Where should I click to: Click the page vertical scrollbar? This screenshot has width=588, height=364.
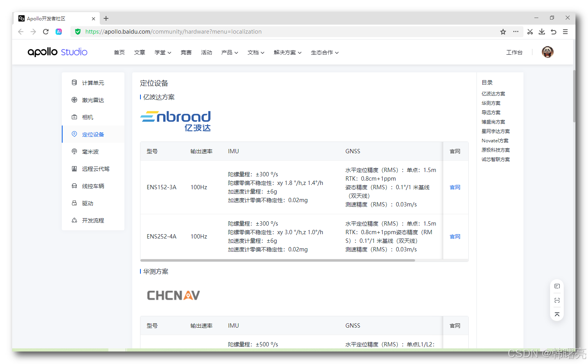point(574,96)
